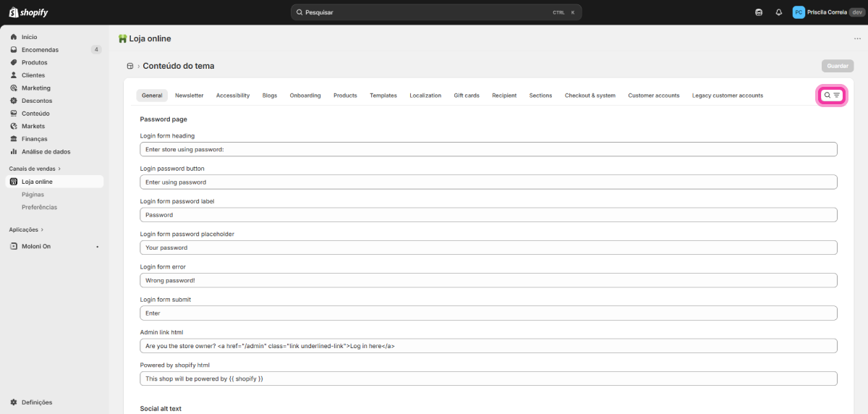Open the Checkout & system tab
The height and width of the screenshot is (414, 868).
[x=590, y=96]
